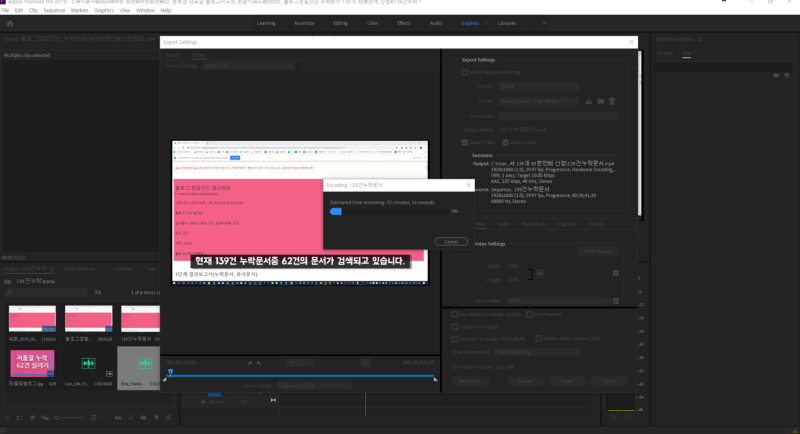Open the File menu
This screenshot has height=434, width=800.
pyautogui.click(x=5, y=10)
